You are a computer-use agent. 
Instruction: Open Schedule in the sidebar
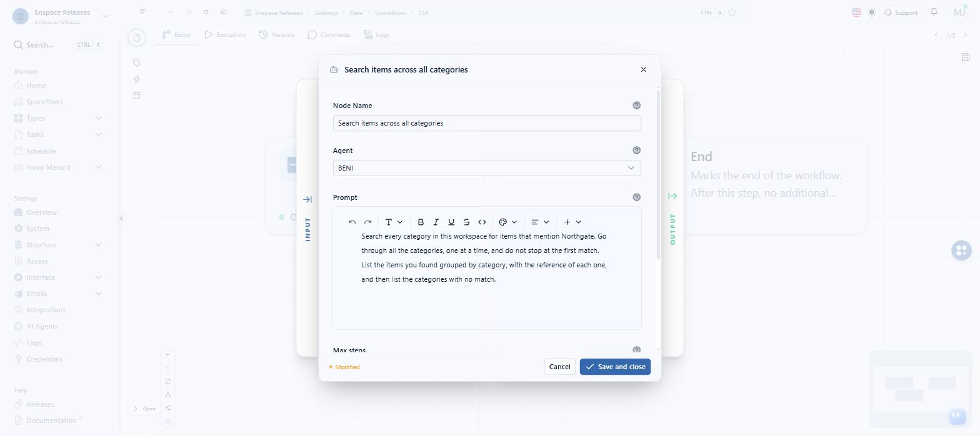(x=57, y=151)
